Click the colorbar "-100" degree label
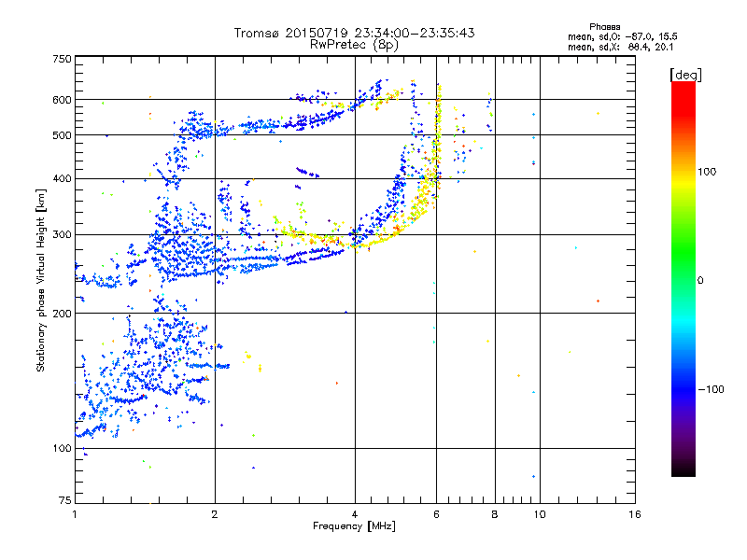The image size is (747, 560). 712,389
